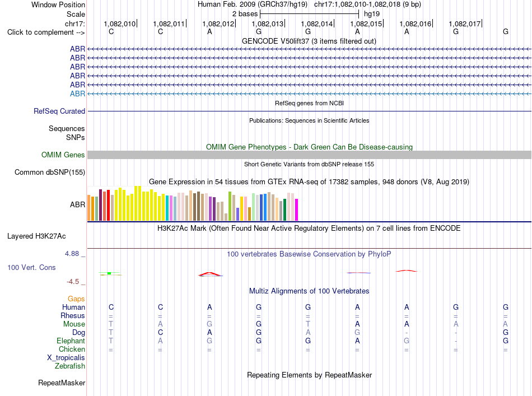Open the H3K27Ac Mark track title
This screenshot has height=396, width=532.
click(309, 229)
